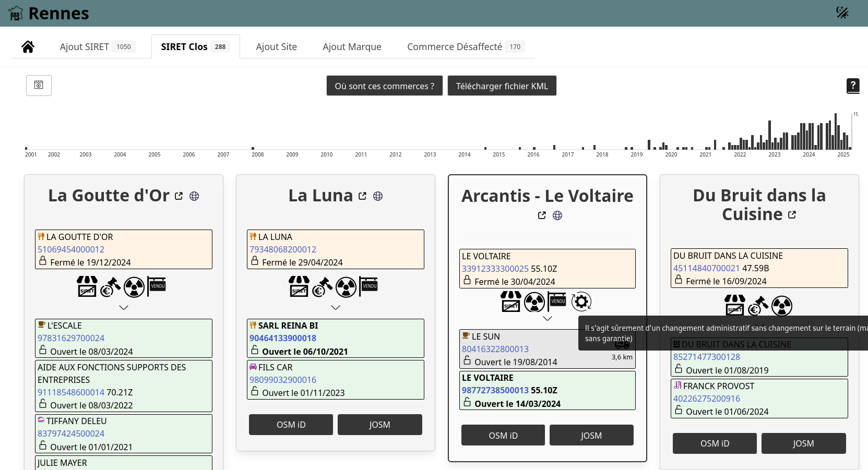Click auction gavel euro icon in La Luna card
The image size is (868, 470).
(x=323, y=287)
